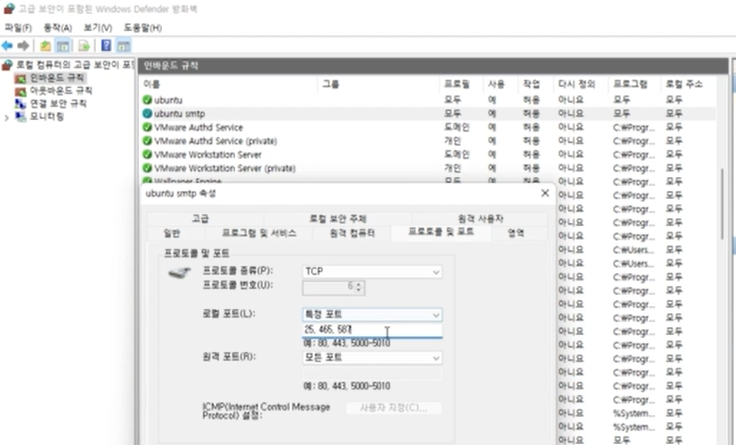Switch to the 프로그램 및 서비스 tab

point(259,233)
